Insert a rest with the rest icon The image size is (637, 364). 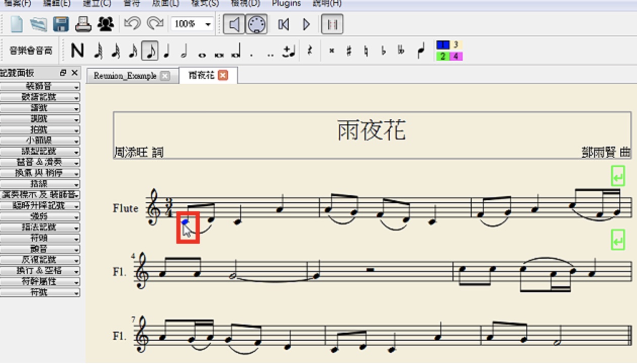309,51
